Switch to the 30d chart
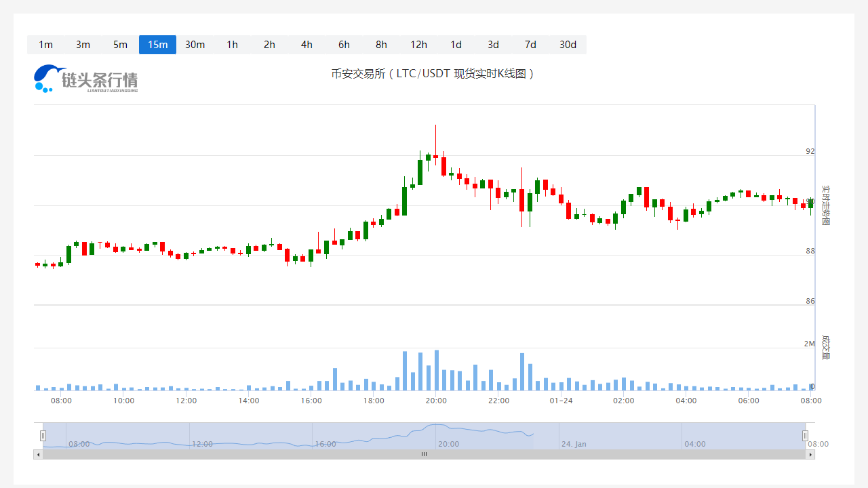Viewport: 868px width, 488px height. 568,45
